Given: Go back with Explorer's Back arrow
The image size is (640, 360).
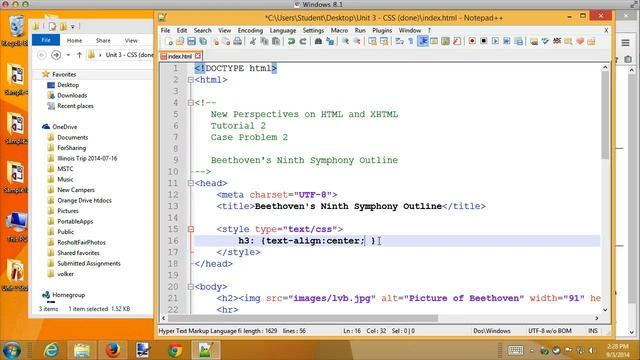Looking at the screenshot, I should pos(42,55).
